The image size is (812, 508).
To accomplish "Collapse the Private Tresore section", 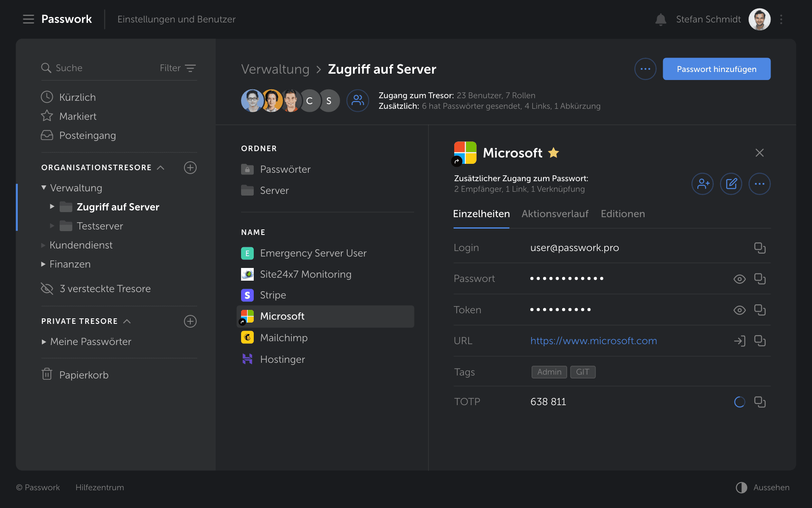I will tap(127, 321).
